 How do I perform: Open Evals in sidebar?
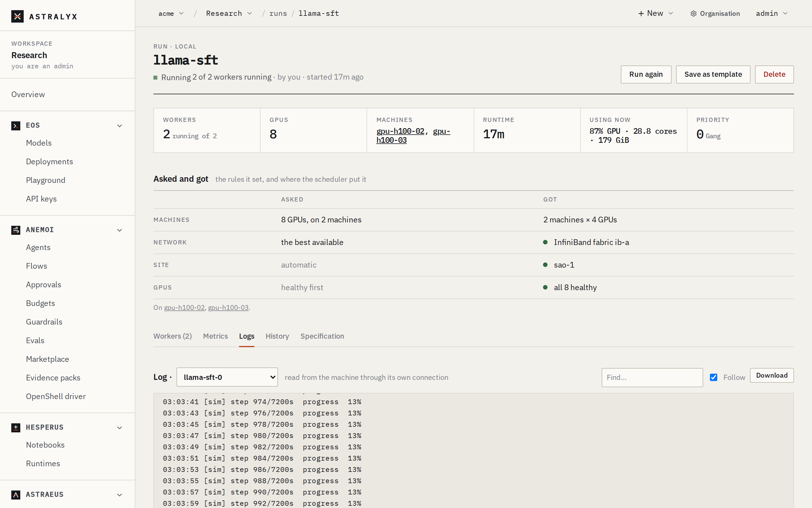pos(35,340)
